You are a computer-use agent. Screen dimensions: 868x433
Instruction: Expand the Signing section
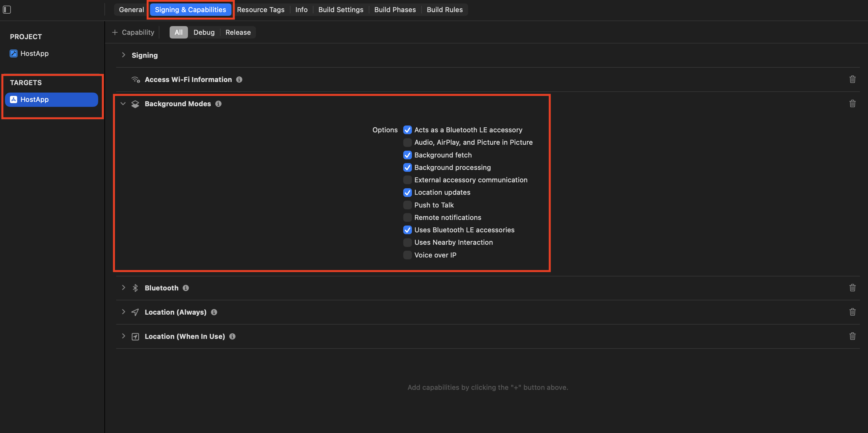pos(123,55)
